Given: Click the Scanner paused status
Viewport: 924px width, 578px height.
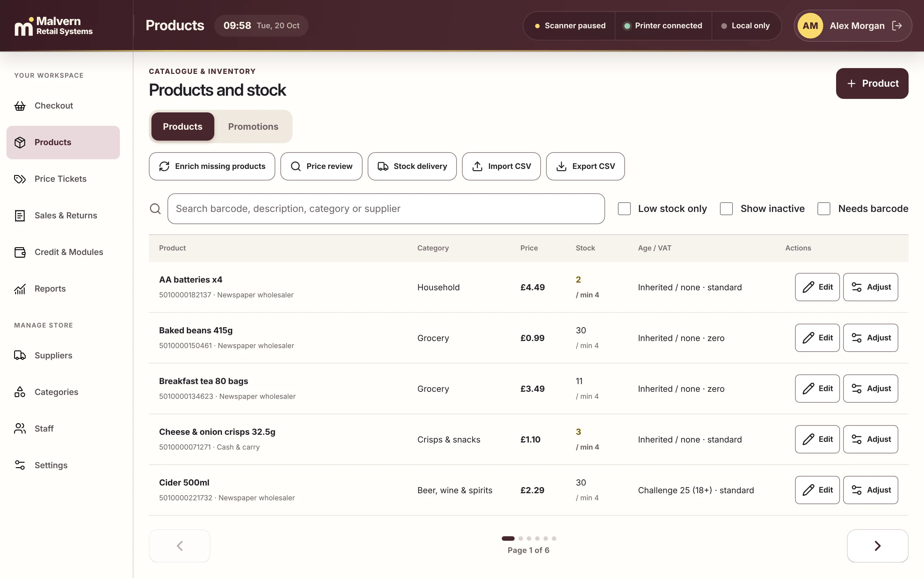Looking at the screenshot, I should [x=570, y=26].
